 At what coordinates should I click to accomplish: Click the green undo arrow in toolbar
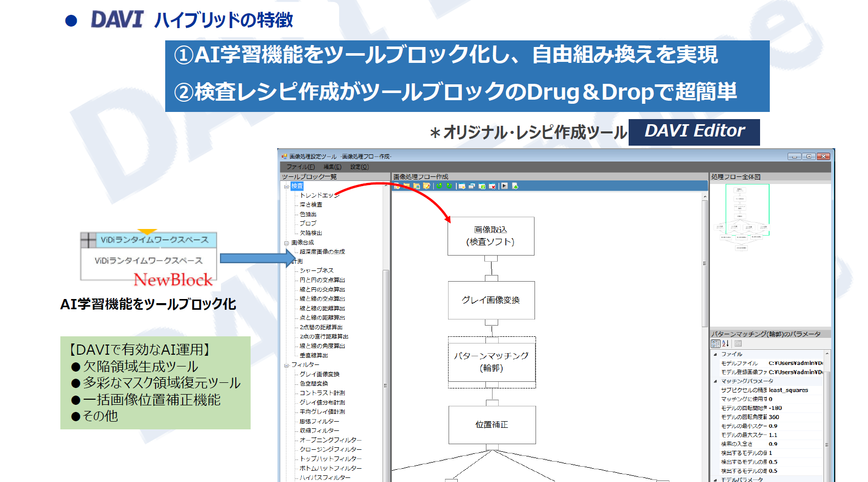click(x=439, y=186)
